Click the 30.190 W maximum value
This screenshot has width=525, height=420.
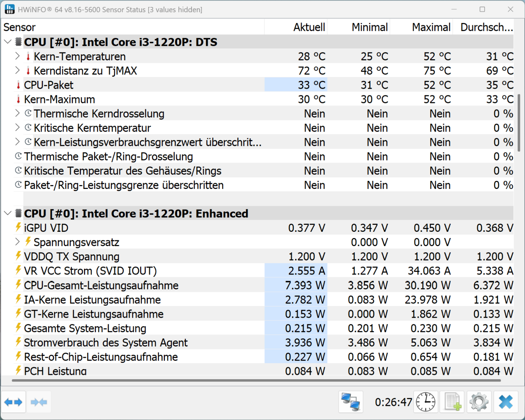[427, 285]
